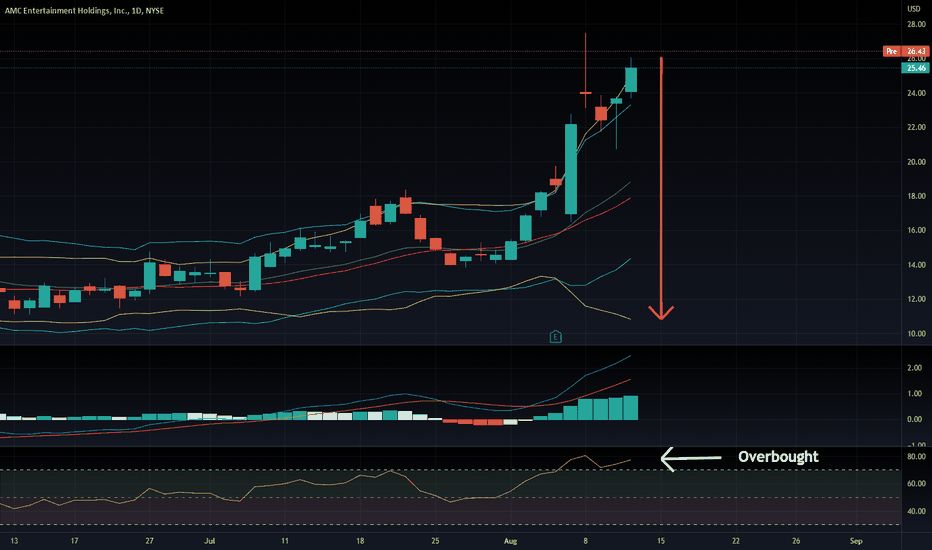Click the Overbought text annotation
The height and width of the screenshot is (550, 932).
pos(778,457)
